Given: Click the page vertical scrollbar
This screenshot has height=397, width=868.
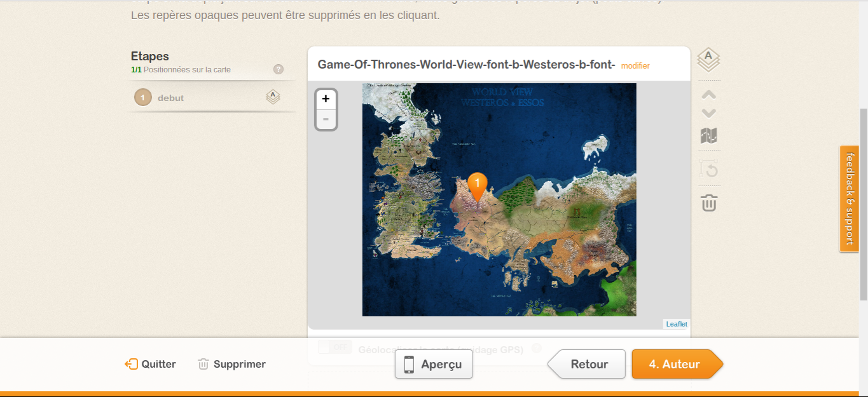Looking at the screenshot, I should (x=863, y=203).
